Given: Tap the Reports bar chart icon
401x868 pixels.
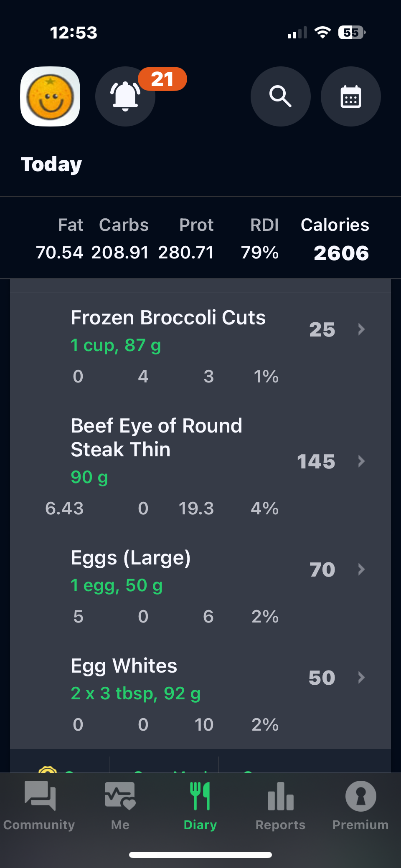Looking at the screenshot, I should click(x=280, y=796).
